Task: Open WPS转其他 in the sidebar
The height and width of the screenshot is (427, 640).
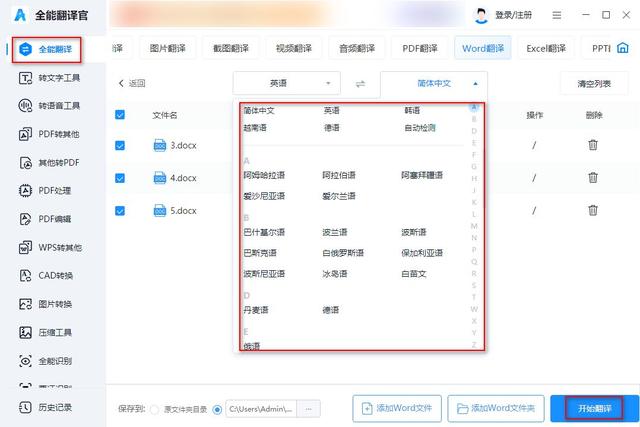Action: (51, 247)
